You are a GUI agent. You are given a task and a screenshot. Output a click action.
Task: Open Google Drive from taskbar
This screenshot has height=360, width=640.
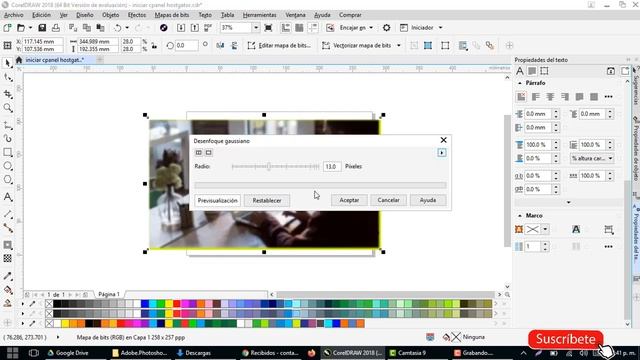[x=68, y=353]
